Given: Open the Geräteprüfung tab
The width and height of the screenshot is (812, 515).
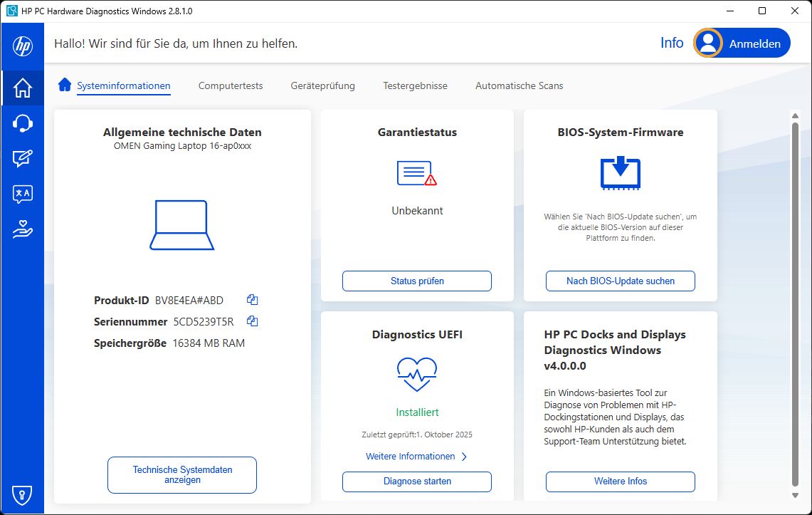Looking at the screenshot, I should tap(322, 85).
